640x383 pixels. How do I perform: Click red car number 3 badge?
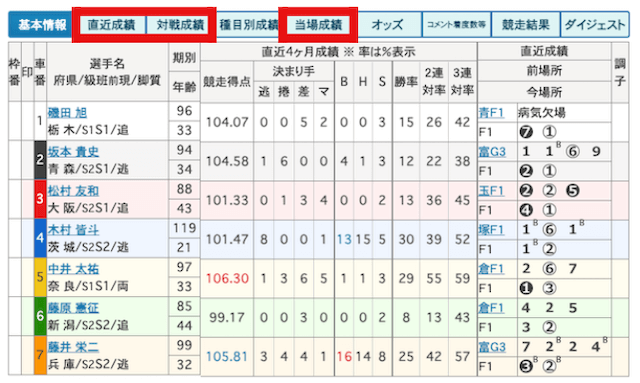[40, 199]
